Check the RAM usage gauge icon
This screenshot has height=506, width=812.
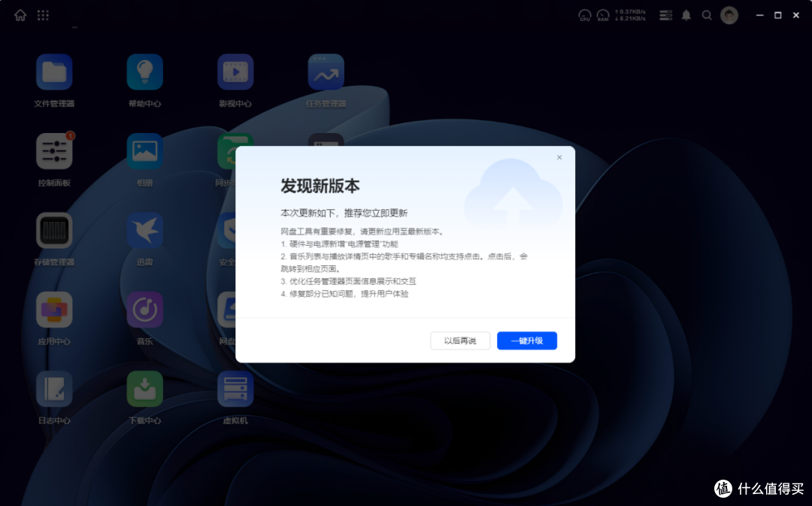coord(603,16)
